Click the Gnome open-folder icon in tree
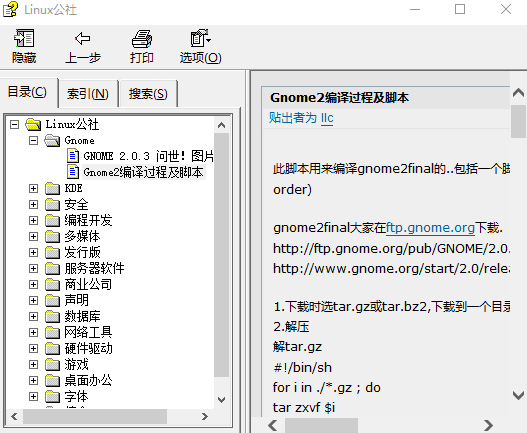Viewport: 527px width, 433px height. point(52,141)
